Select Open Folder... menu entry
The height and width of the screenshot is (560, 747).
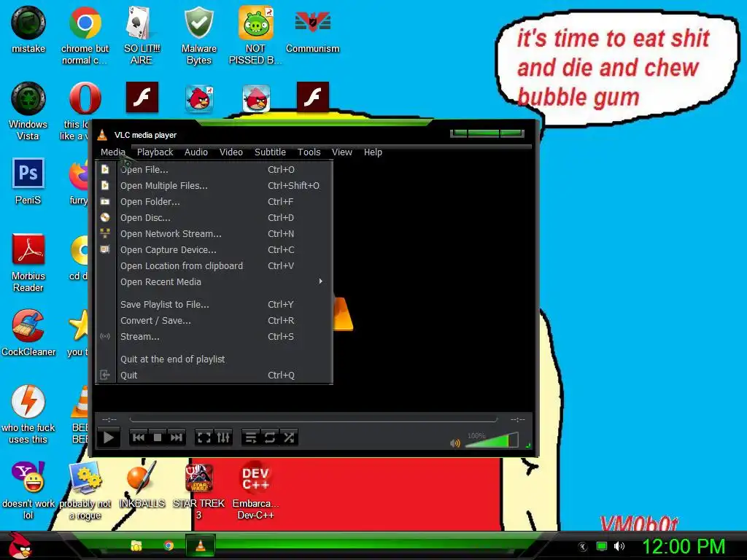coord(214,202)
